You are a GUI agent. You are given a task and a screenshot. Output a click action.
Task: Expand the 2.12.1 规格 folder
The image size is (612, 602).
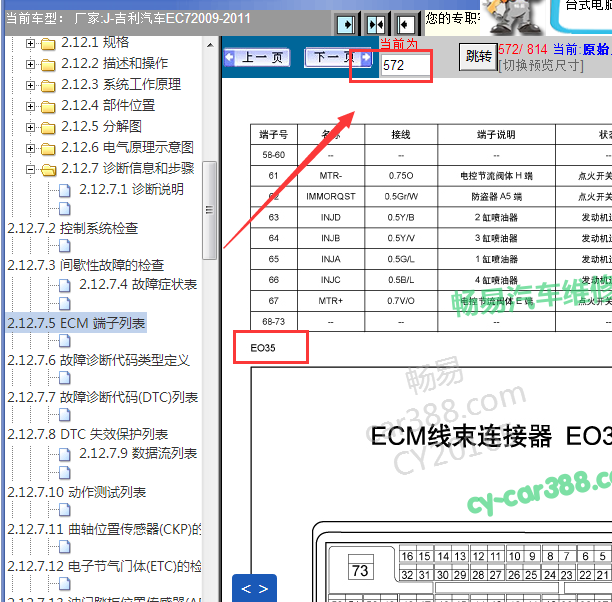pyautogui.click(x=30, y=43)
